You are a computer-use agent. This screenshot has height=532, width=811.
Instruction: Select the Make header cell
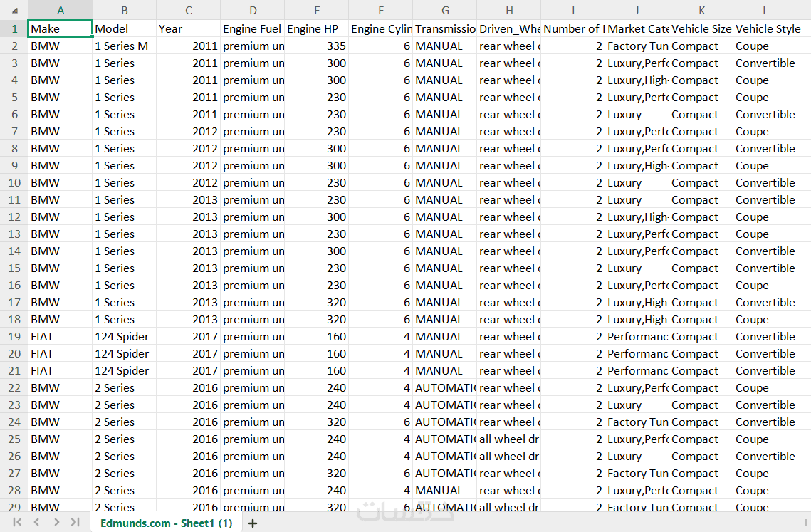tap(60, 29)
